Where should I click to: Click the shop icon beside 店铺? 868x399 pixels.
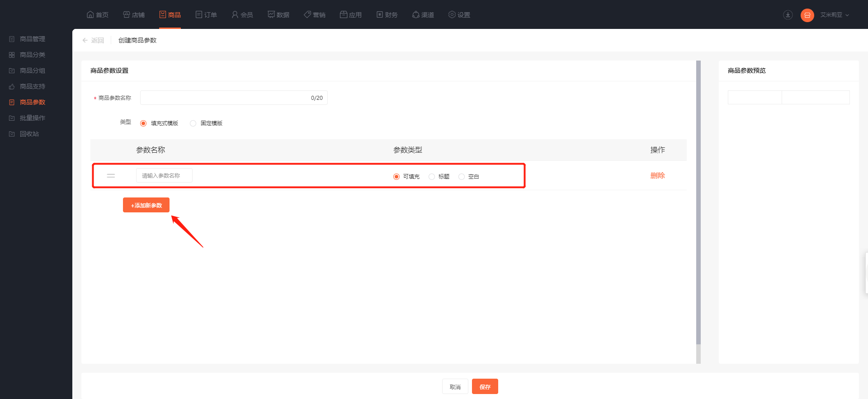pos(127,14)
